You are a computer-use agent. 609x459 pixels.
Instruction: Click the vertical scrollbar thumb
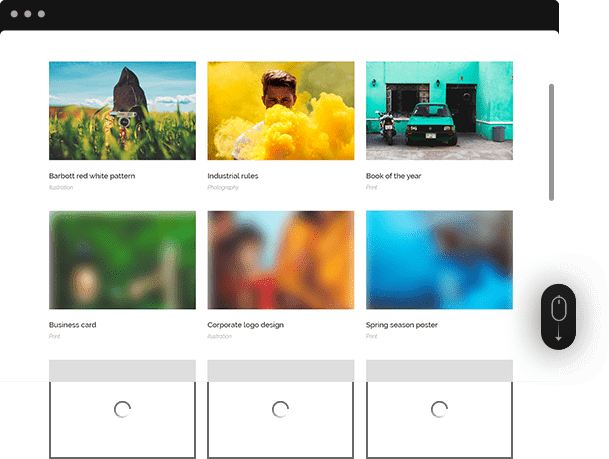click(x=551, y=142)
